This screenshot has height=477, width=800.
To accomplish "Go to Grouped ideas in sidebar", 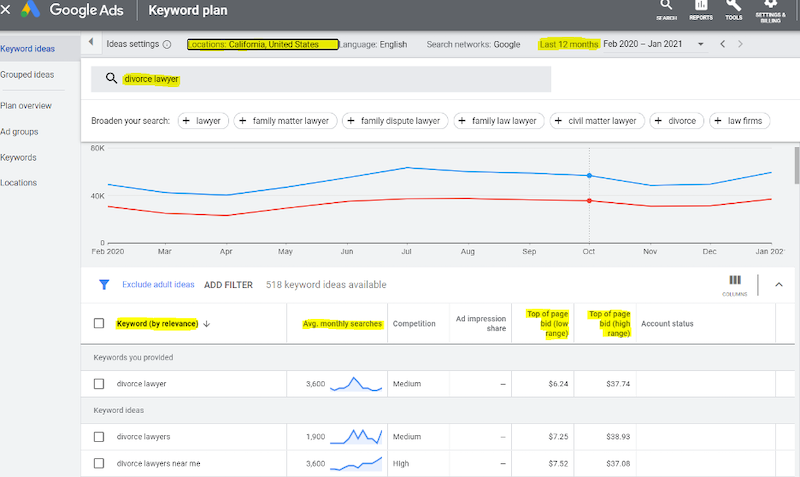I will (x=27, y=74).
